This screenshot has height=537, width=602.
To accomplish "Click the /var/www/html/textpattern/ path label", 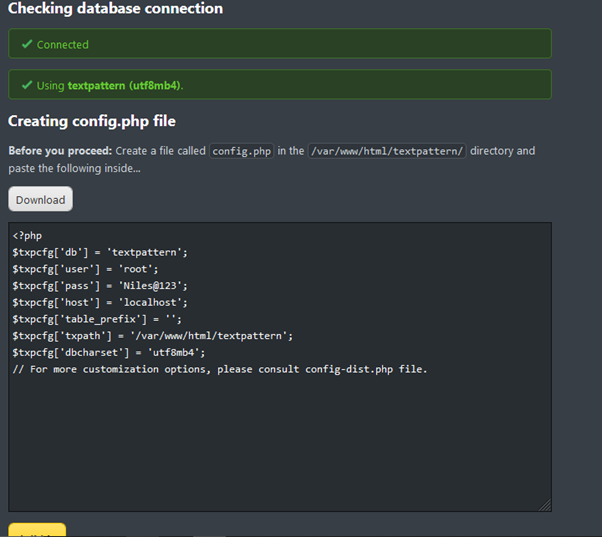I will (384, 151).
